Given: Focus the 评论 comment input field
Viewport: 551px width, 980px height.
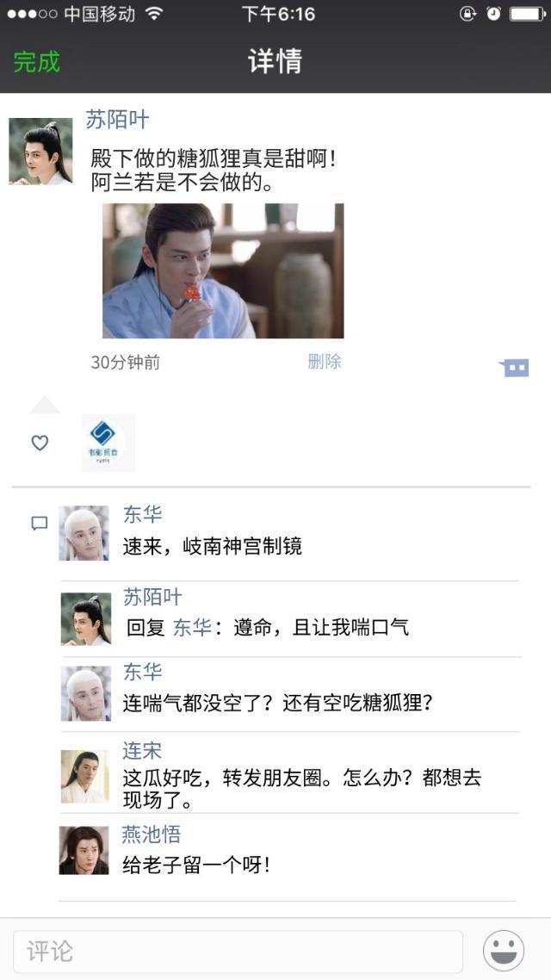Looking at the screenshot, I should point(238,952).
